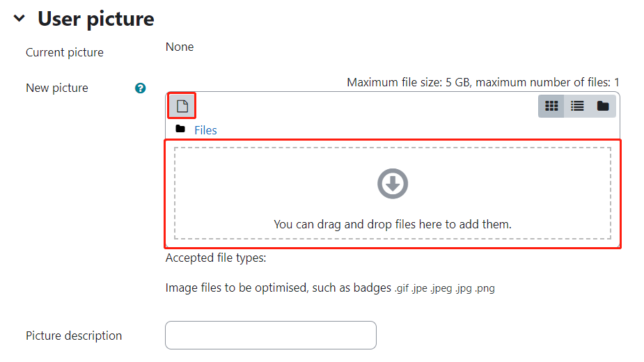Switch to file list details view

[577, 106]
